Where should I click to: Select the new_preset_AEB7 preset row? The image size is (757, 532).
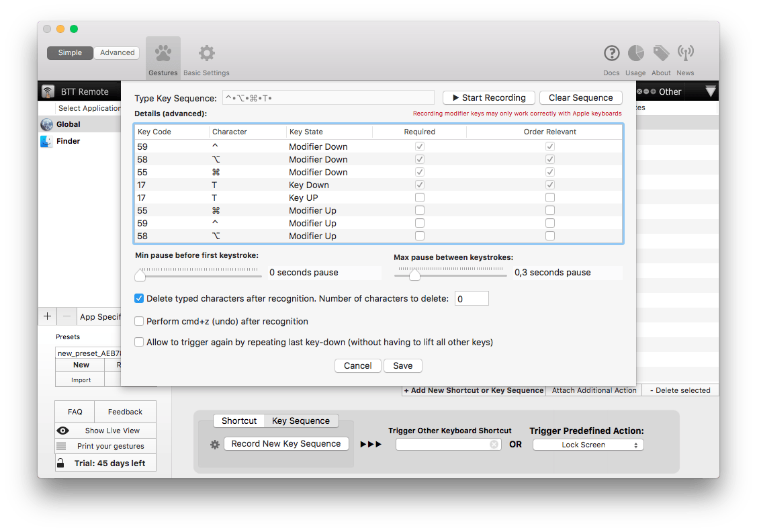click(89, 353)
